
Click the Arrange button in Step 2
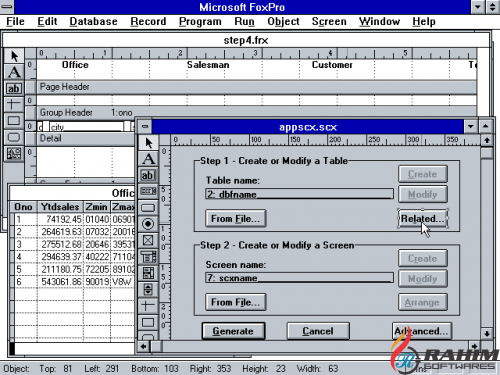click(423, 302)
